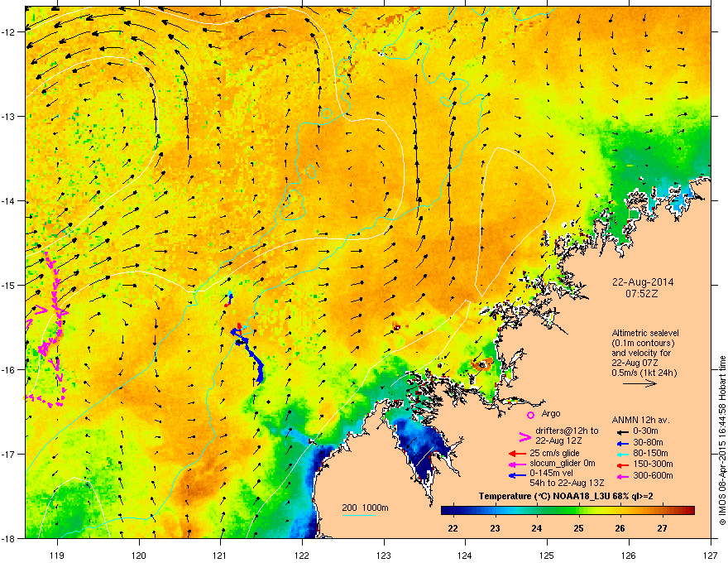Click the "0.5m/s (1kt 24h)" label
Screen dimensions: 728x563
(x=644, y=373)
